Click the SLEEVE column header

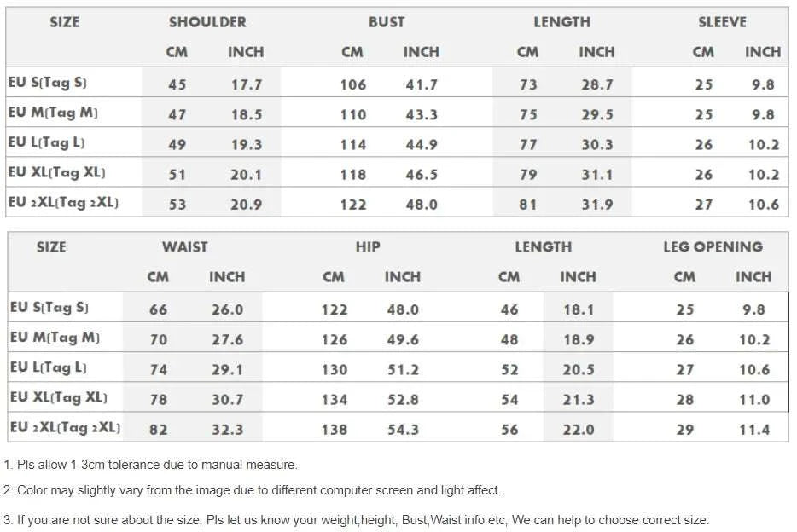(x=722, y=22)
